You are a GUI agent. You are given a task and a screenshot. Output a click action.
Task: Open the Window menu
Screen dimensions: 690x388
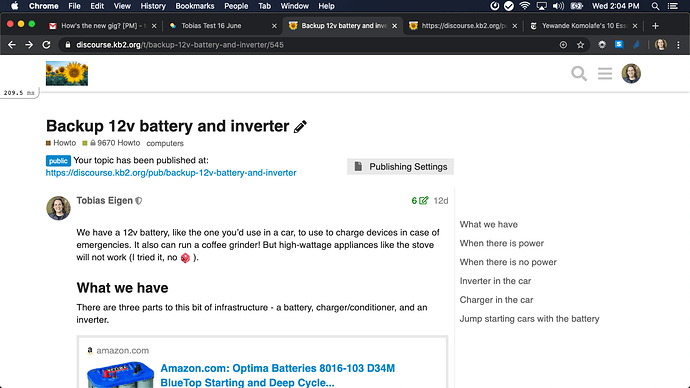point(294,6)
